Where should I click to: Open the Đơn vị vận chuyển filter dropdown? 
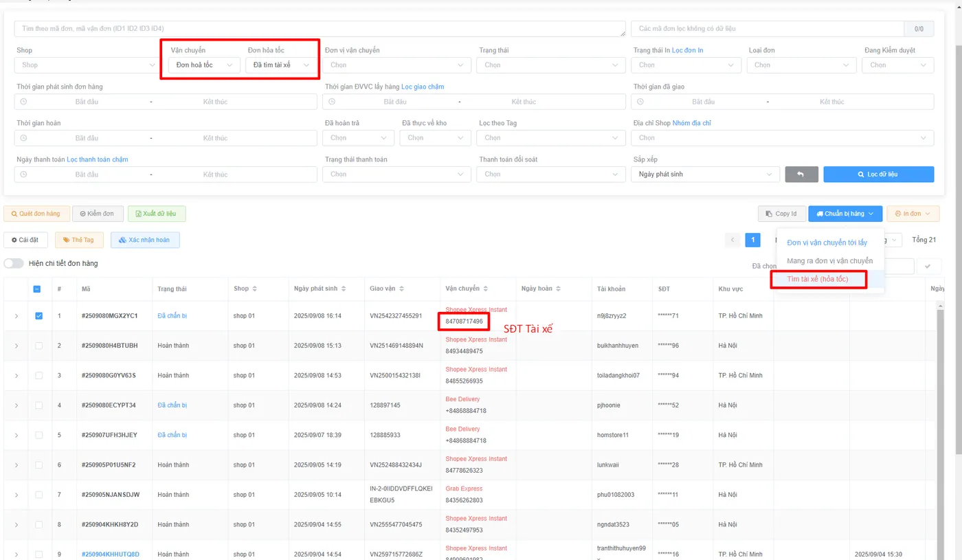coord(396,65)
